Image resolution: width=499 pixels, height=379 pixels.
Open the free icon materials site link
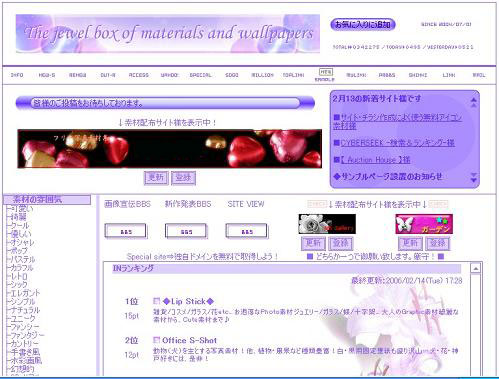(398, 121)
